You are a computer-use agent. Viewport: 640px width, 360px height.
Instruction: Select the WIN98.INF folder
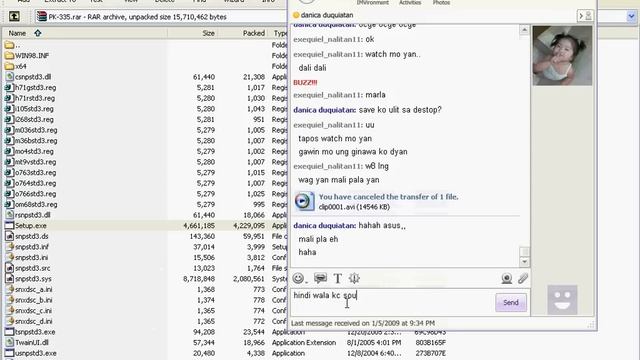32,56
